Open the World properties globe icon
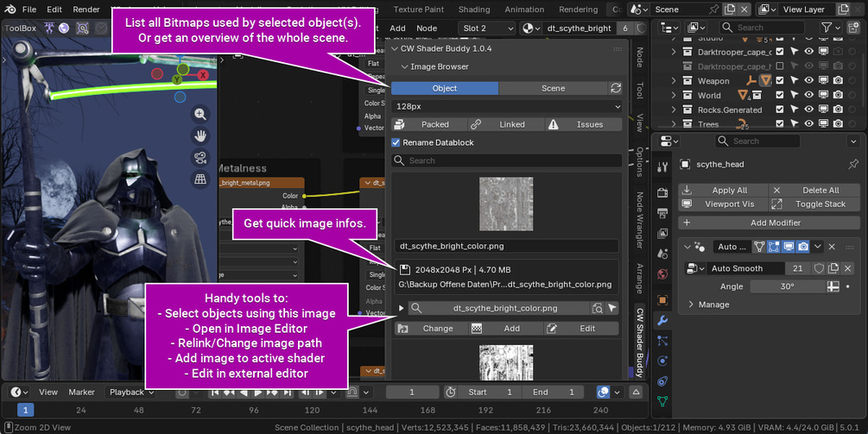Viewport: 868px width, 434px height. point(662,274)
